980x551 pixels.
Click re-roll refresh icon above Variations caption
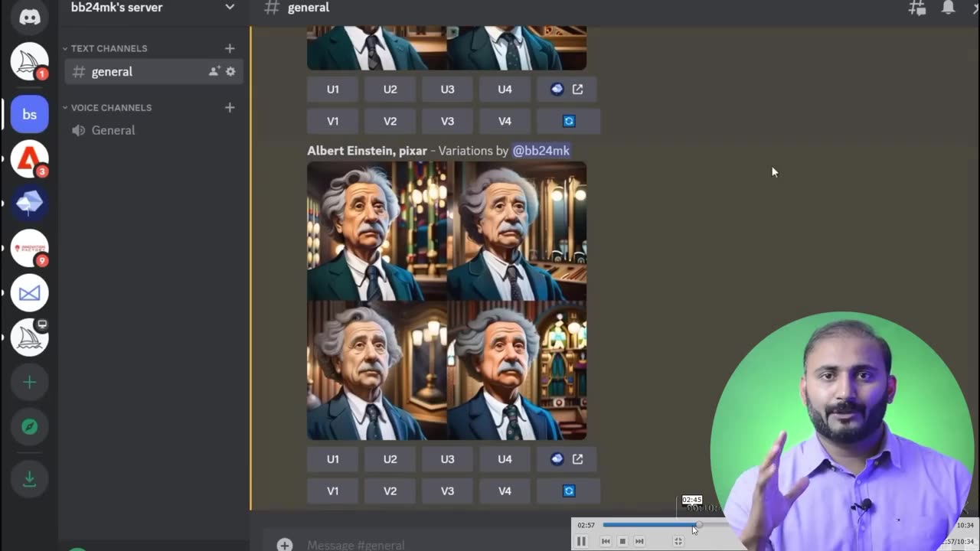click(x=569, y=121)
